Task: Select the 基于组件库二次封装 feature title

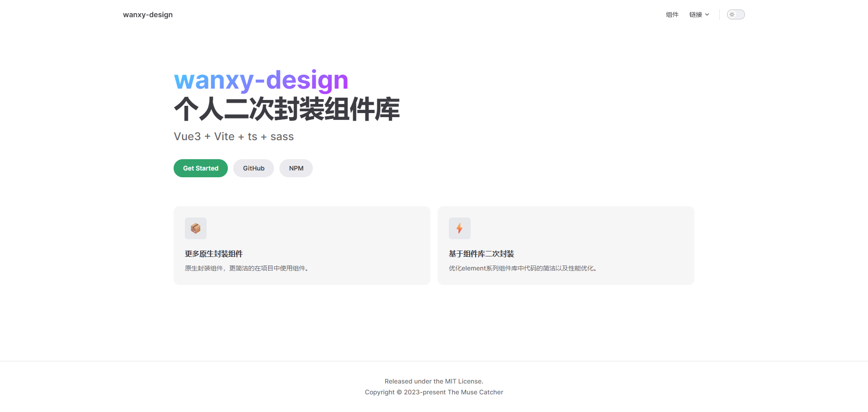Action: pyautogui.click(x=481, y=254)
